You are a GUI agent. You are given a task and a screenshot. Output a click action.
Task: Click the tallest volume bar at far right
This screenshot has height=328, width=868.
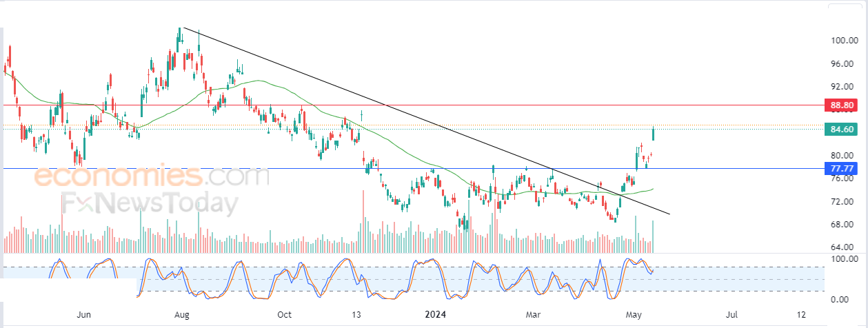point(653,236)
